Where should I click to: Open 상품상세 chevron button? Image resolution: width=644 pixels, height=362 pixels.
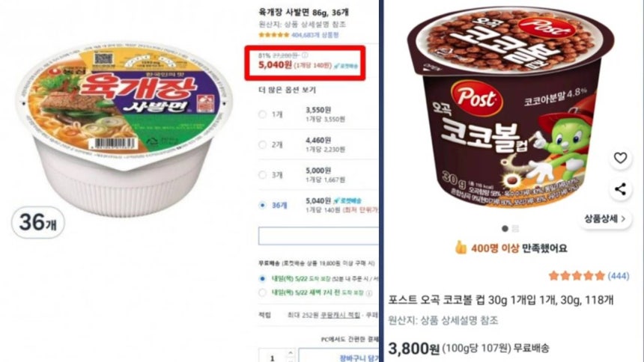605,218
